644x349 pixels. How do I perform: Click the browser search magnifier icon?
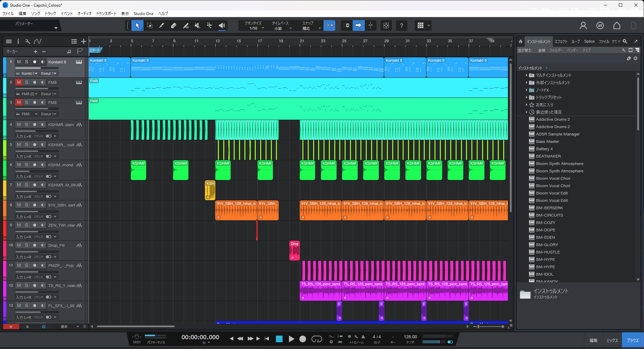click(625, 42)
